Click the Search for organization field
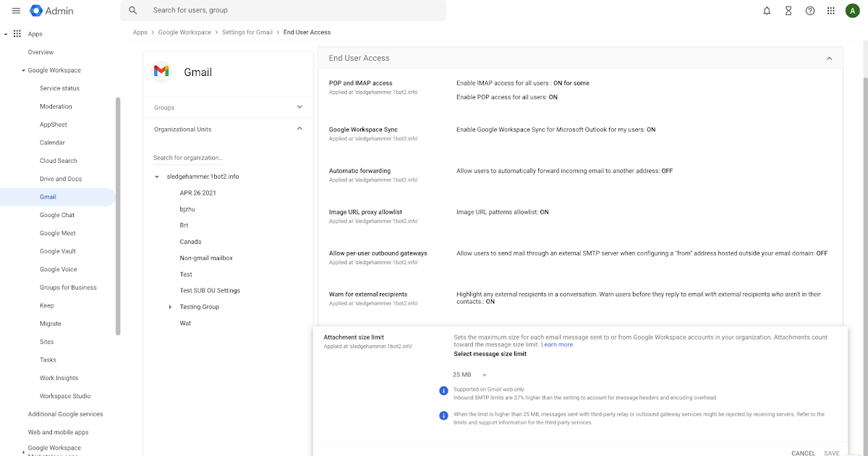 pyautogui.click(x=190, y=157)
